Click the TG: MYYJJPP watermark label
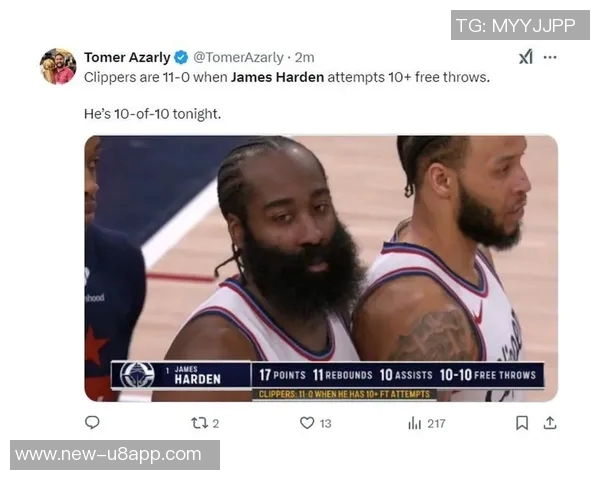This screenshot has height=480, width=600. click(x=520, y=25)
